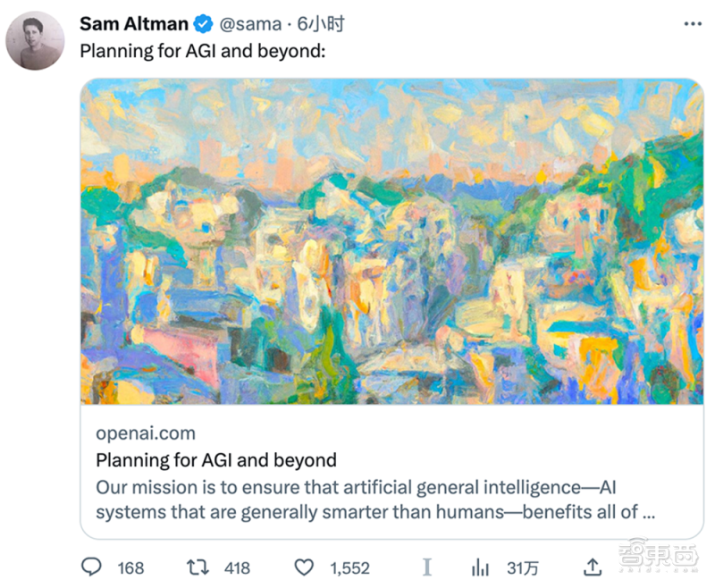Open sharing options via the upload arrow icon
This screenshot has height=588, width=715.
point(593,567)
